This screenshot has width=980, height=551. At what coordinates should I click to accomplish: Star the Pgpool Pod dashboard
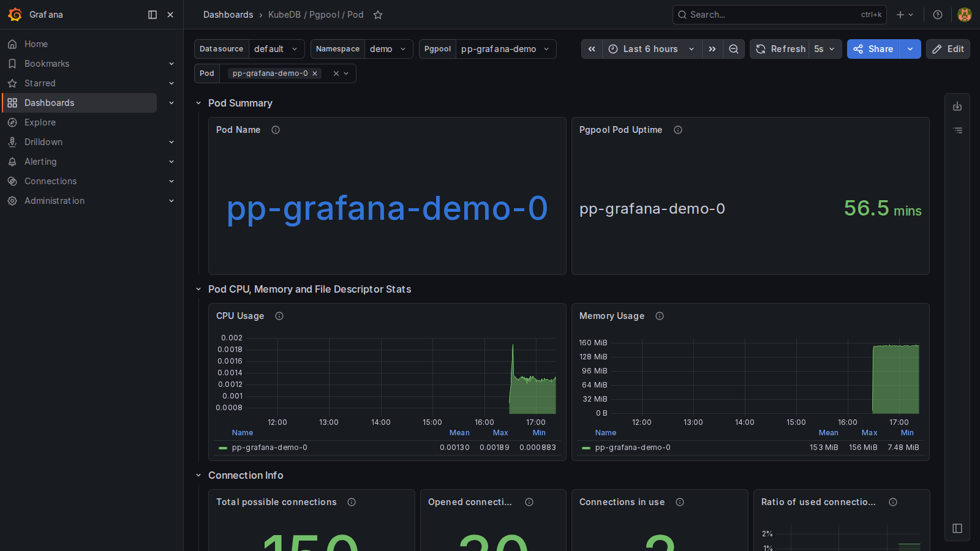(x=378, y=15)
